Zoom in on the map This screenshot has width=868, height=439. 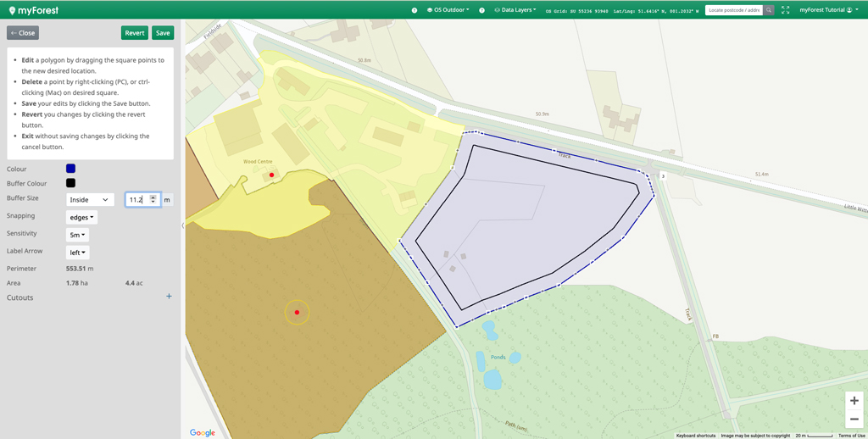854,401
